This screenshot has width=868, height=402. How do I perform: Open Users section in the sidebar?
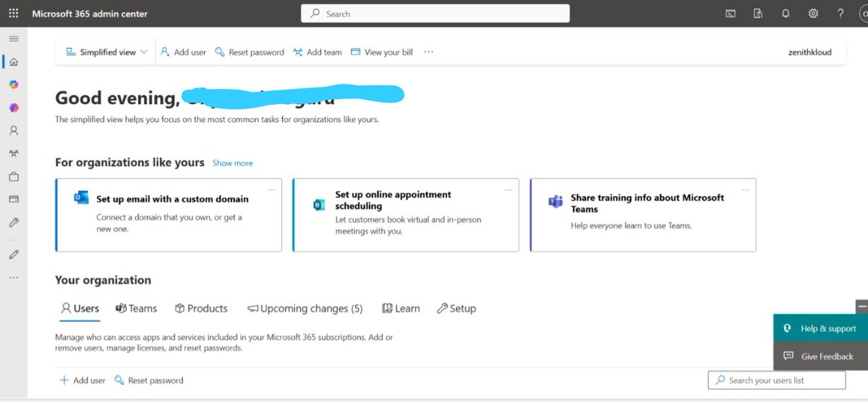tap(14, 131)
